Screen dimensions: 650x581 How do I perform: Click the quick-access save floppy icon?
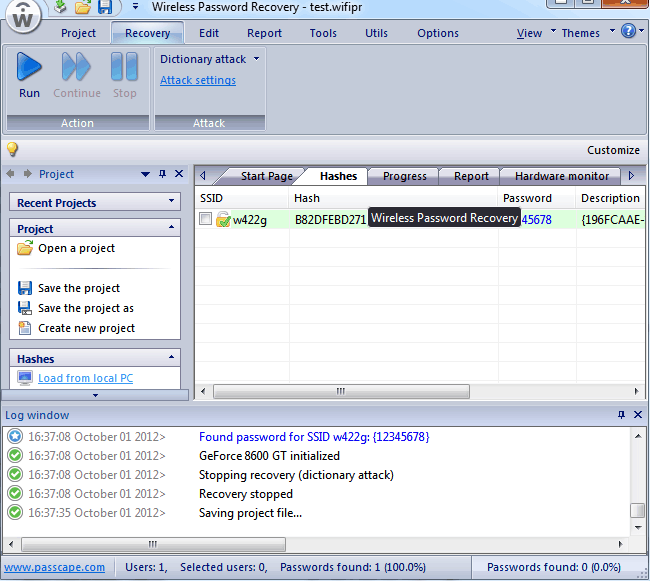coord(105,7)
